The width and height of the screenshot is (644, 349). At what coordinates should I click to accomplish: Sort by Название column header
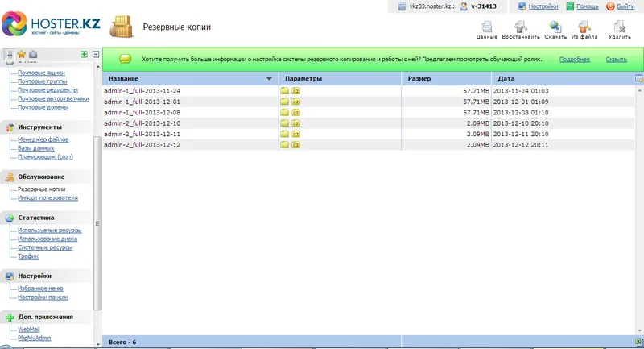click(x=191, y=78)
